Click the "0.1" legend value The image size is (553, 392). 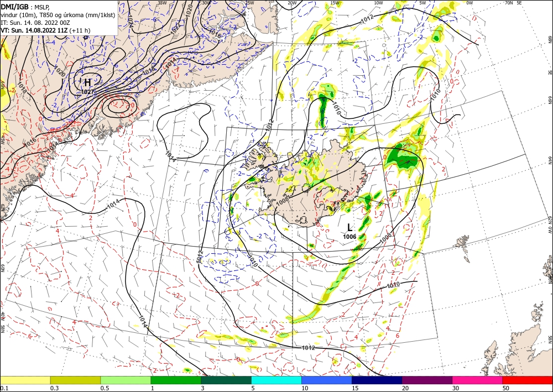pyautogui.click(x=4, y=388)
